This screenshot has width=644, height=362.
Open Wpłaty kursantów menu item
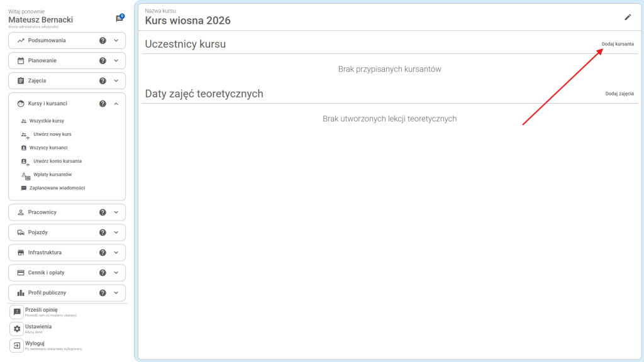(x=52, y=175)
